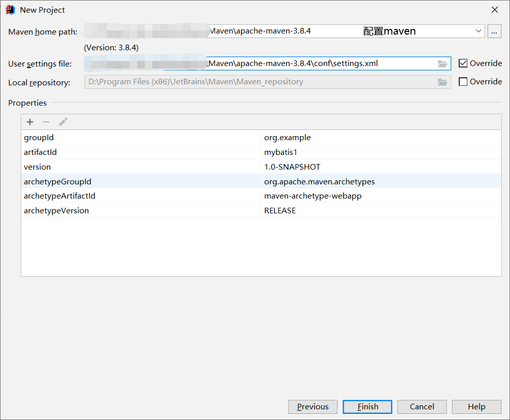Browse Maven home path with the ellipsis button

pos(494,31)
